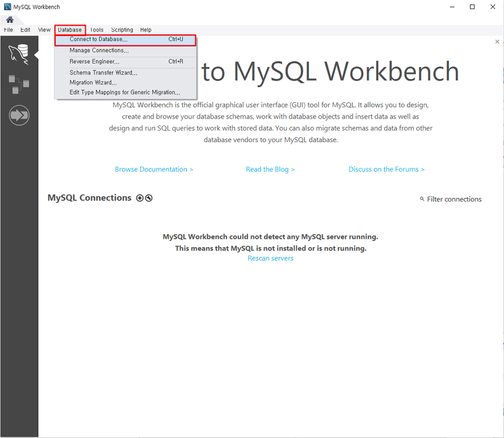
Task: Maximize the MySQL Workbench window
Action: point(472,7)
